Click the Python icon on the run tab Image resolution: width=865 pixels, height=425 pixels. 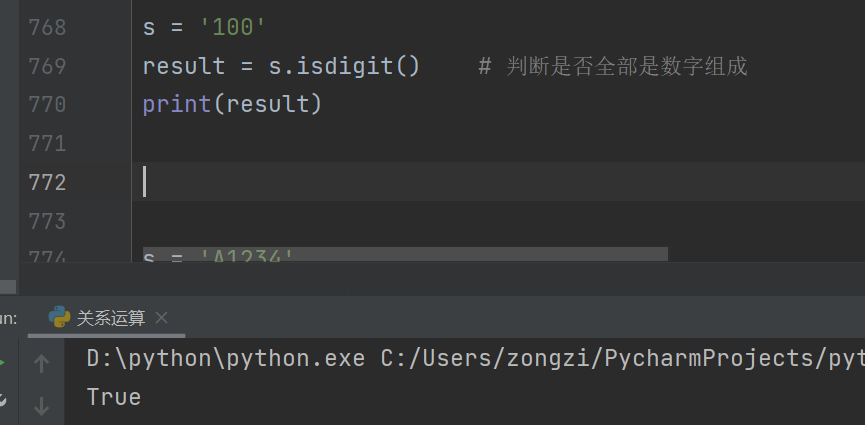click(59, 317)
